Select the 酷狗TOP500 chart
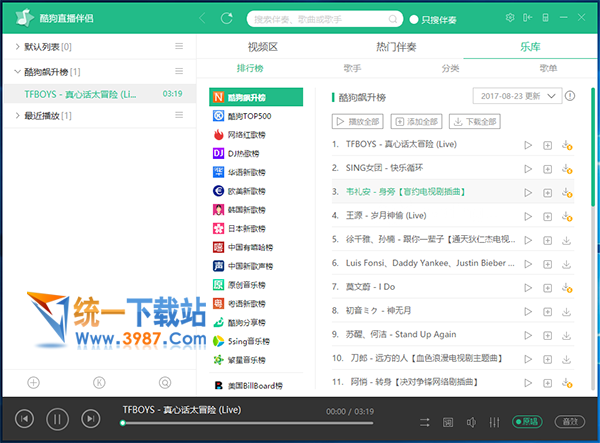This screenshot has width=600, height=443. pos(256,116)
